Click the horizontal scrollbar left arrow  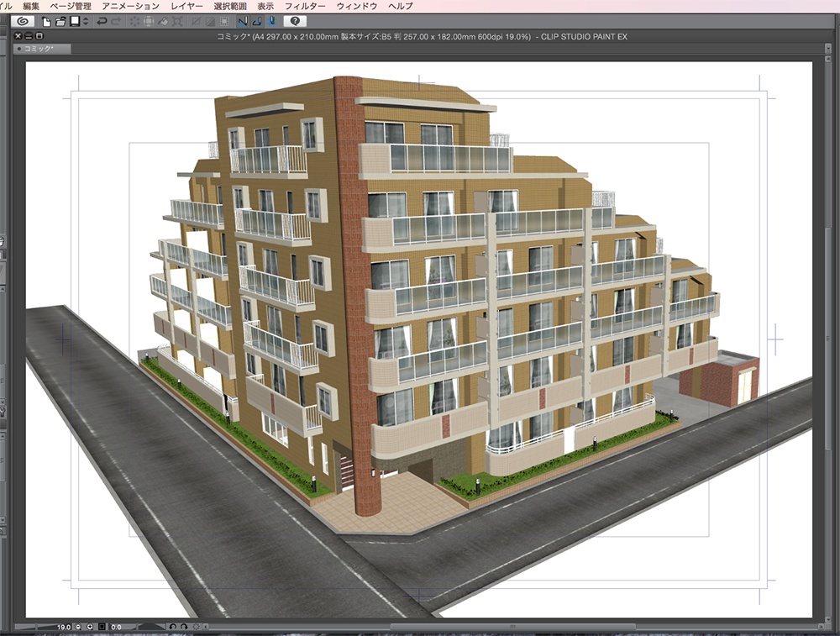(x=205, y=627)
